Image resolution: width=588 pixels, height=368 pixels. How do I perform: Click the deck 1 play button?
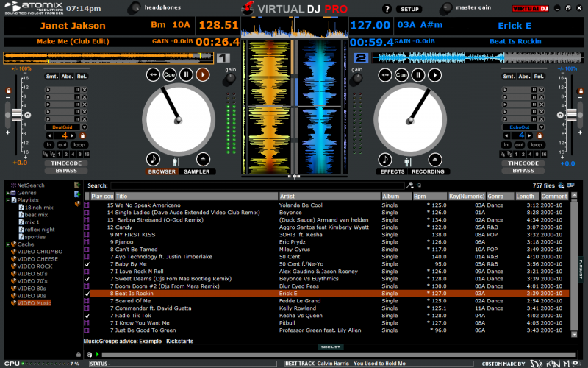tap(203, 75)
